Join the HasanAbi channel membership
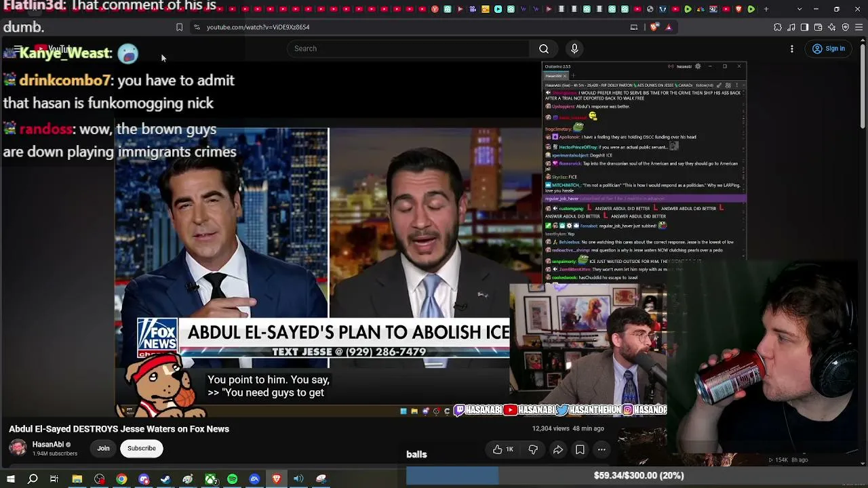Viewport: 868px width, 488px height. (x=103, y=448)
